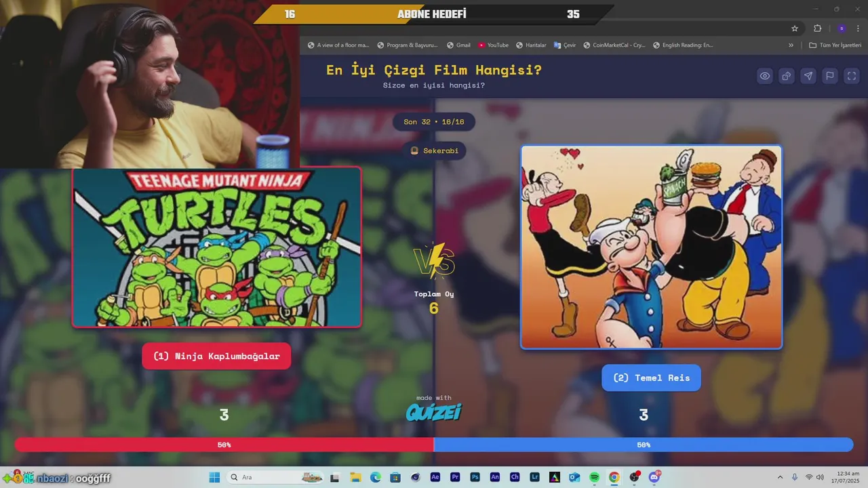Launch Adobe Photoshop from taskbar
This screenshot has width=868, height=488.
click(x=475, y=477)
